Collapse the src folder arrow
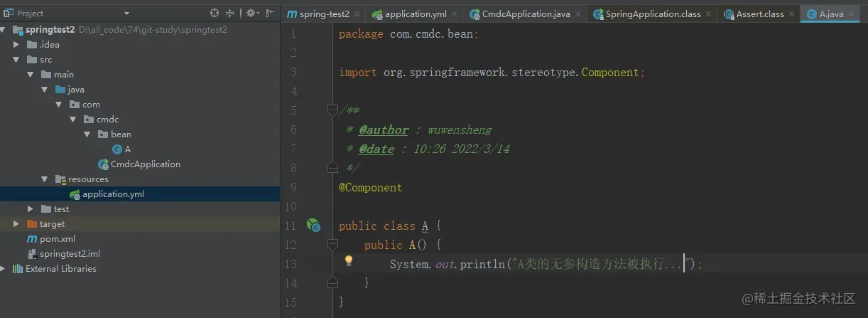868x318 pixels. [x=16, y=60]
